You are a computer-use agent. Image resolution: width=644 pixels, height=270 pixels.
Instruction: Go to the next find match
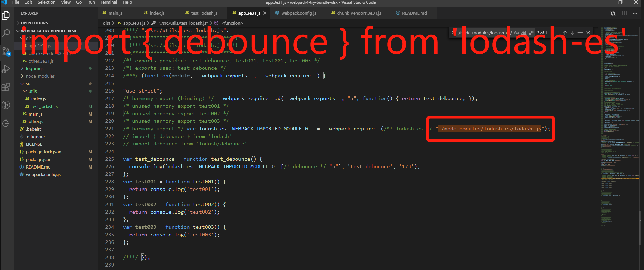click(573, 33)
